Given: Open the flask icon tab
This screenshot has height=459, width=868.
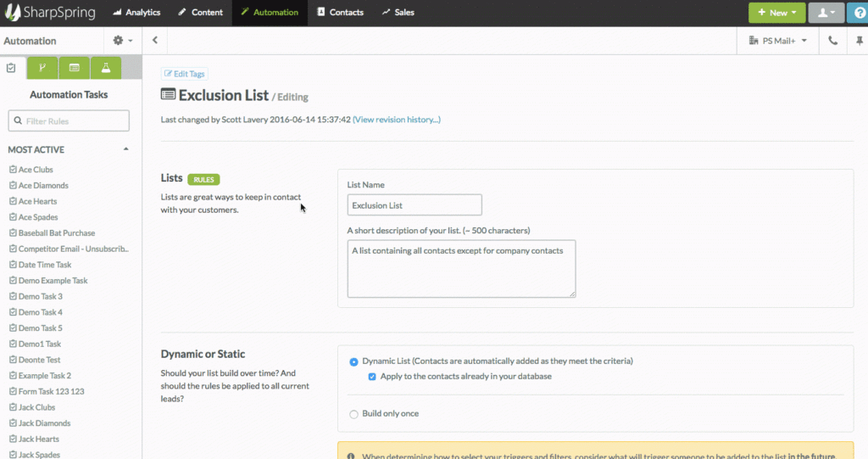Looking at the screenshot, I should 106,68.
